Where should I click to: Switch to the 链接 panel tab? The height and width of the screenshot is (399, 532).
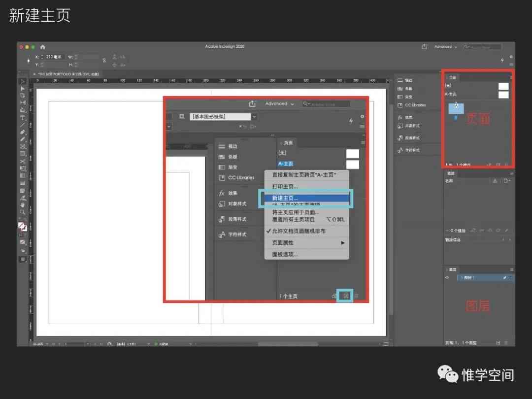(451, 173)
